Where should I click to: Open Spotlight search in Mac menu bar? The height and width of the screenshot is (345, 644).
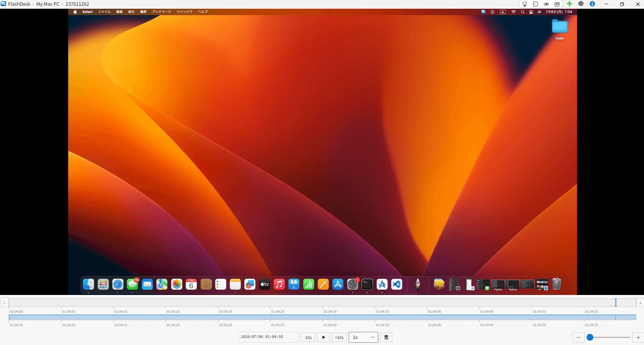(523, 12)
